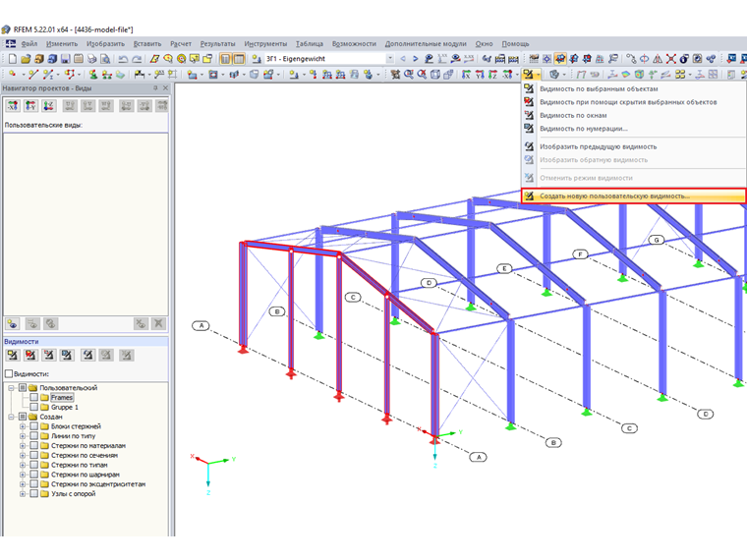Click the navigator Y view icon
Viewport: 747px width, 560px height.
[x=31, y=106]
